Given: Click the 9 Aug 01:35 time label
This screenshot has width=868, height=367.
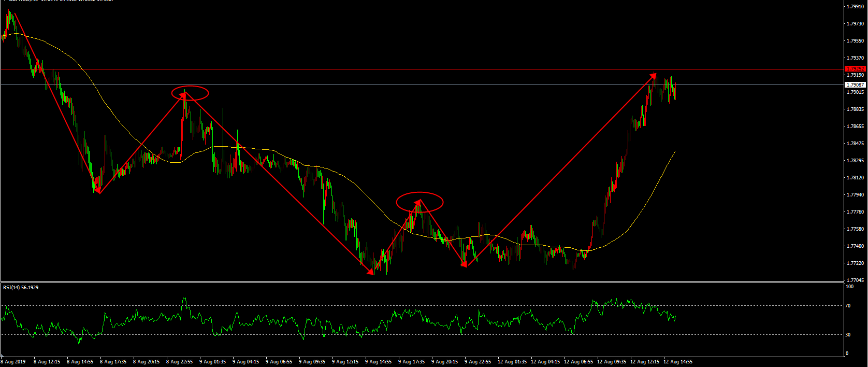Looking at the screenshot, I should point(213,362).
